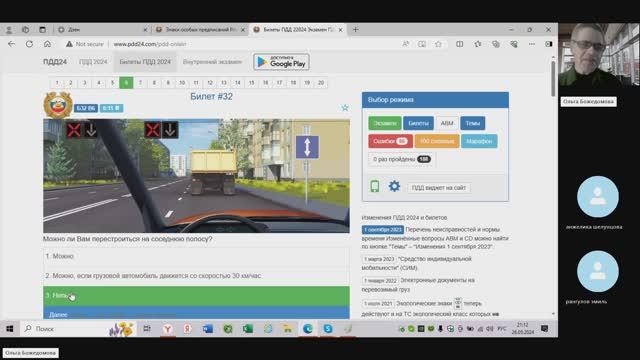This screenshot has height=360, width=640.
Task: Open the Edge sidebar icon
Action: pyautogui.click(x=549, y=44)
